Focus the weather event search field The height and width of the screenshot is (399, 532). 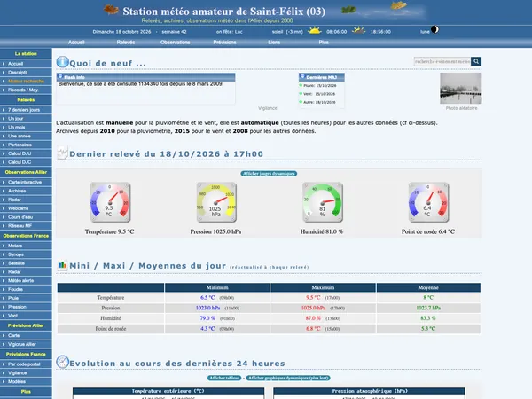(442, 61)
